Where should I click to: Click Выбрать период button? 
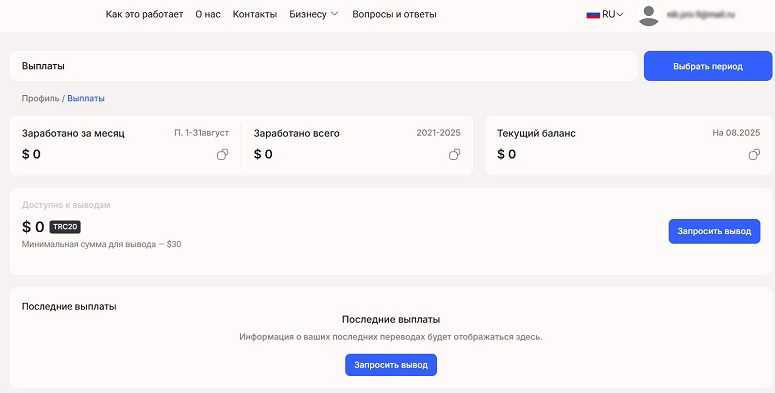(x=708, y=66)
